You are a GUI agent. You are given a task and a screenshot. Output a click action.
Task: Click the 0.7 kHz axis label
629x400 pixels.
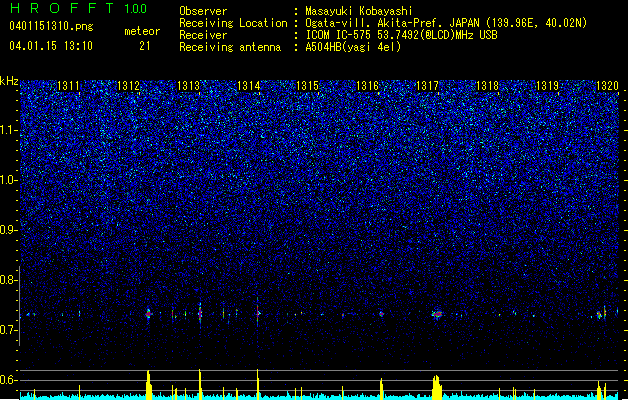(8, 330)
